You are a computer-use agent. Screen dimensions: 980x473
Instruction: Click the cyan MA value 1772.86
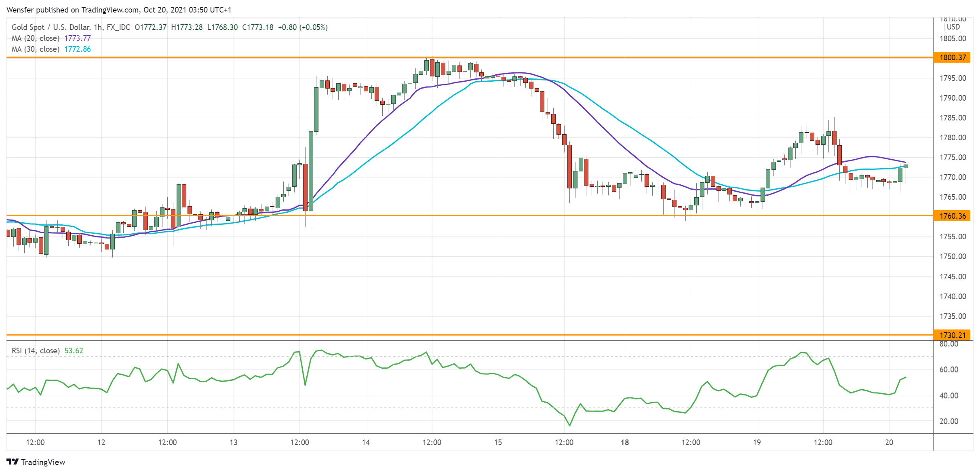tap(77, 49)
